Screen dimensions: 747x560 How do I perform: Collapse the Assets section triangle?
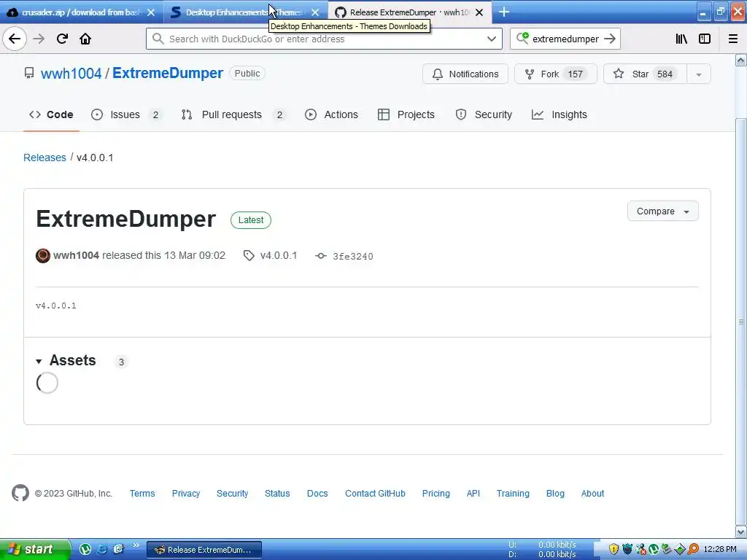[x=39, y=362]
